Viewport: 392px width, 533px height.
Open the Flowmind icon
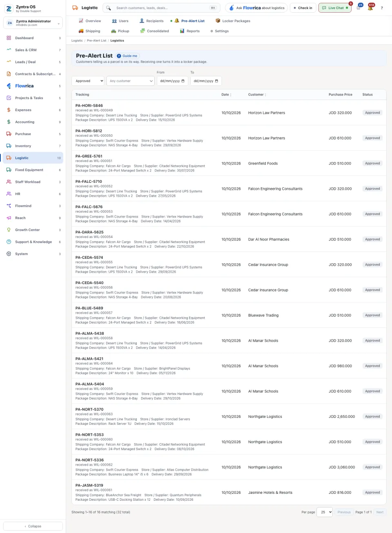click(x=9, y=206)
